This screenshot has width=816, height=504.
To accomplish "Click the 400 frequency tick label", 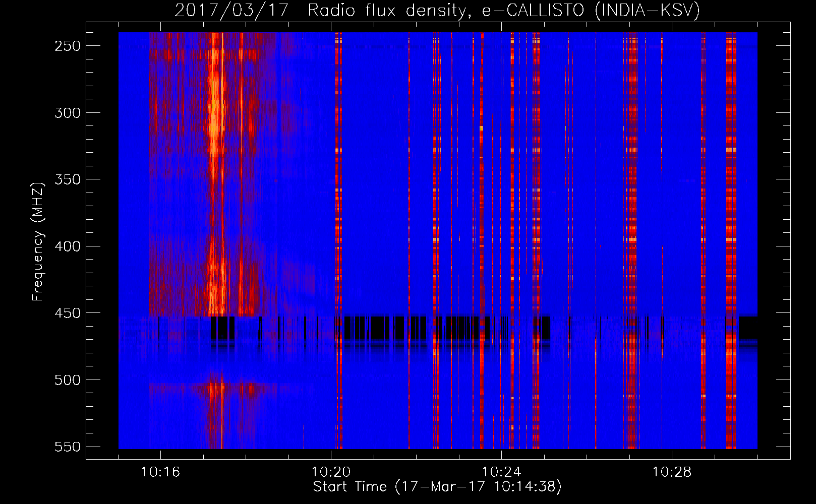I will [68, 246].
